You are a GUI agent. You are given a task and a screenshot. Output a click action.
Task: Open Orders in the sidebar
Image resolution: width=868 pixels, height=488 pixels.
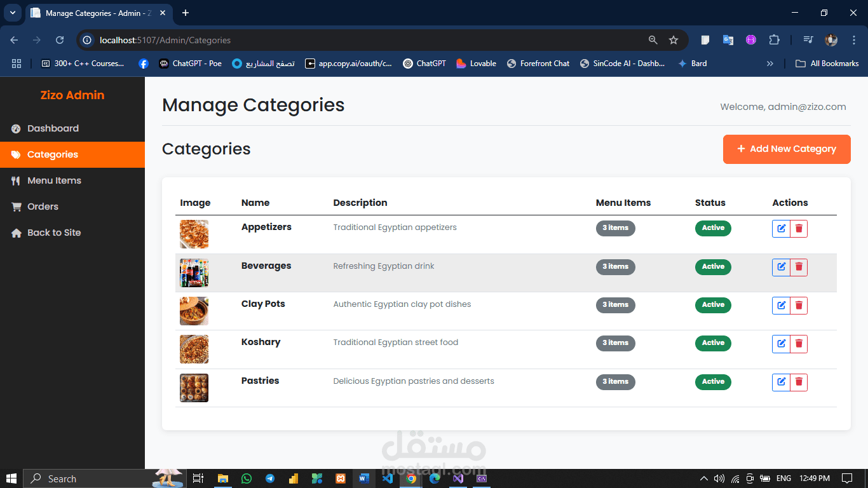(x=72, y=207)
